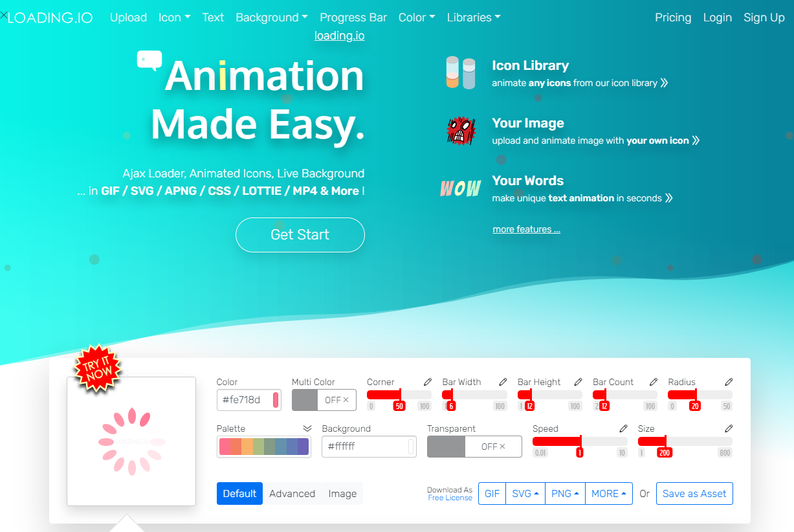The image size is (794, 532).
Task: Toggle the Multi Color switch
Action: pos(324,400)
